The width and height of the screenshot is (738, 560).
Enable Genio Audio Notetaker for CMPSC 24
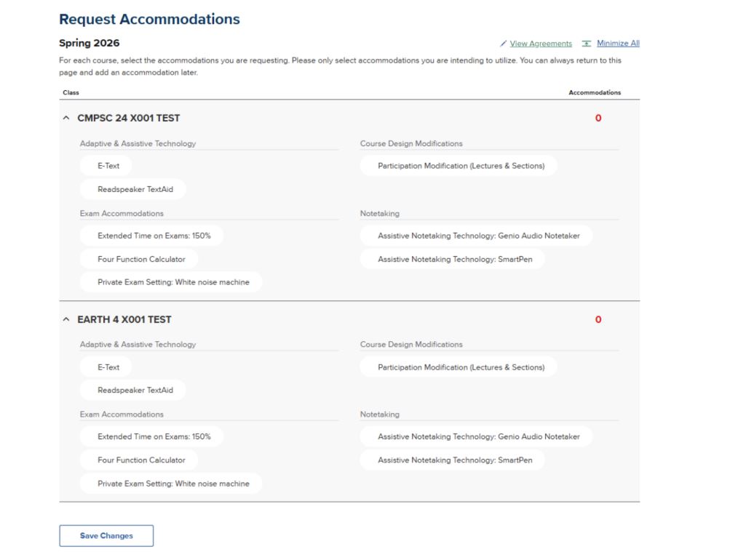point(475,235)
